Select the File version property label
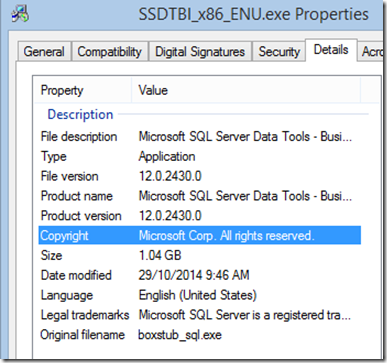Screen dimensions: 387x363 coord(70,176)
